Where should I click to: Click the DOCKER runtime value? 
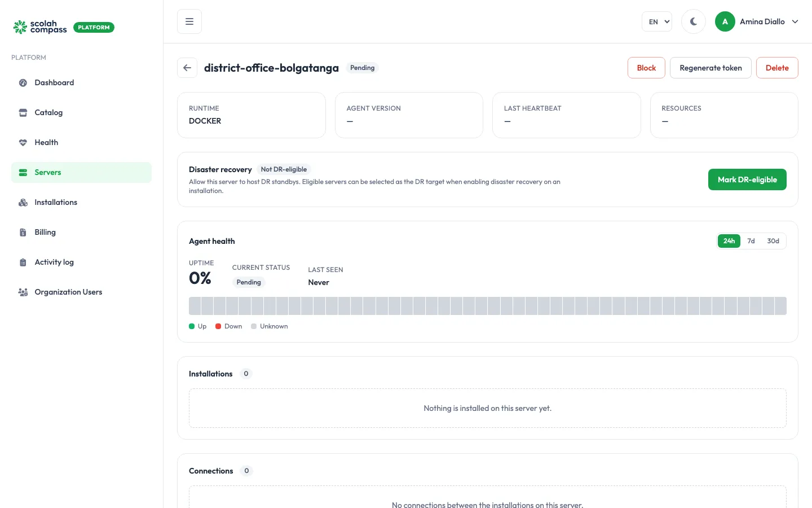point(205,121)
